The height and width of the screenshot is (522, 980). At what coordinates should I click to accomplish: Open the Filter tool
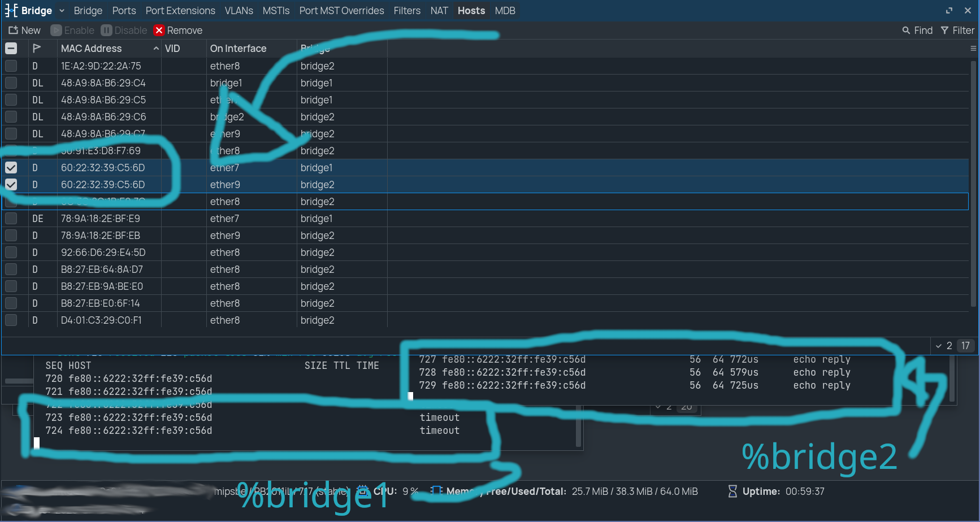coord(957,31)
